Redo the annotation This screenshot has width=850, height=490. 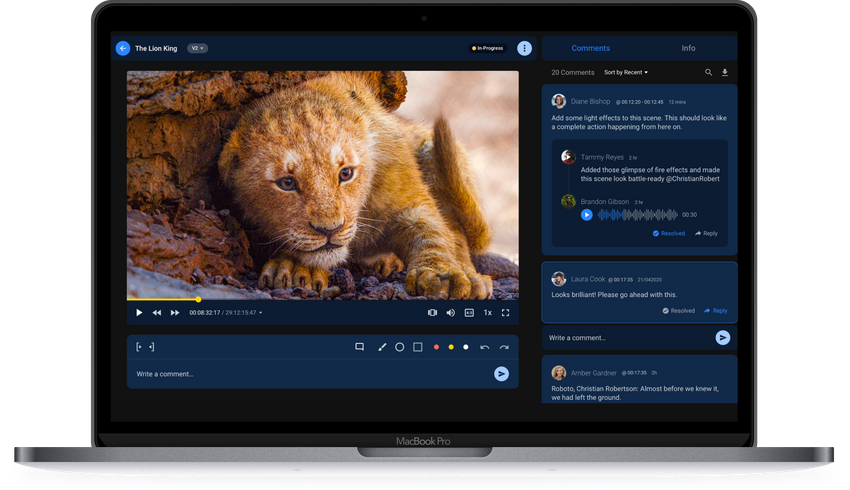coord(504,347)
